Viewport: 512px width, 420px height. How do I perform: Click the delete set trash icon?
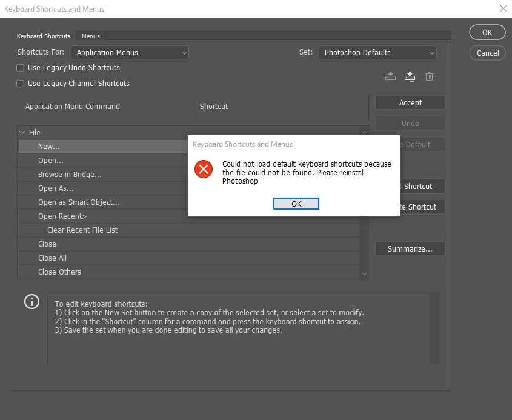tap(429, 76)
